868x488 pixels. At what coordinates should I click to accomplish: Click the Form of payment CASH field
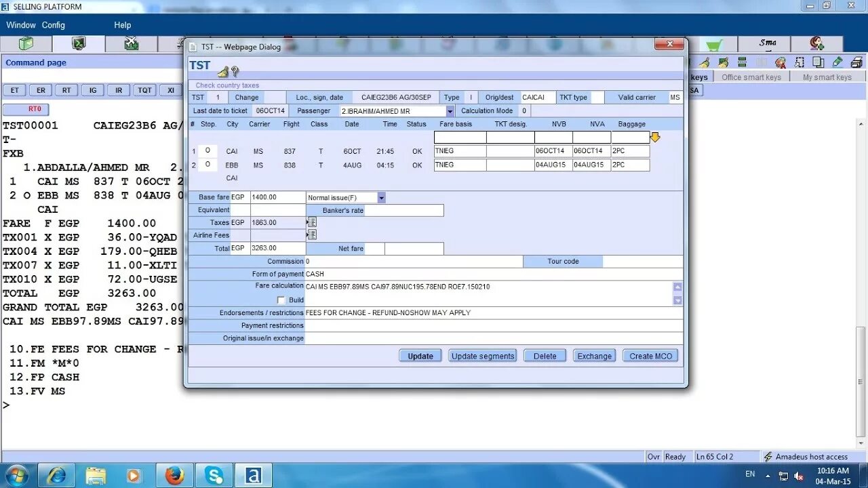pos(494,274)
